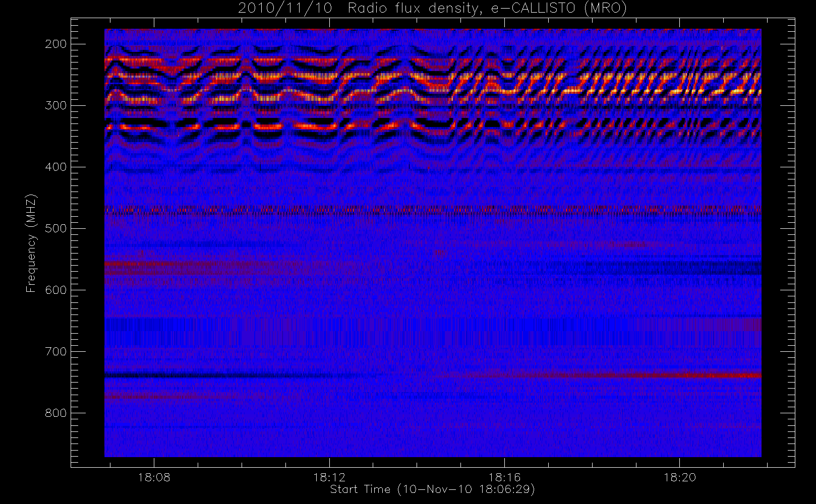Image resolution: width=816 pixels, height=504 pixels.
Task: Click the plot title '2010/11/10 Radio flux density, e-CALLISTO (MRO)'
Action: point(433,9)
